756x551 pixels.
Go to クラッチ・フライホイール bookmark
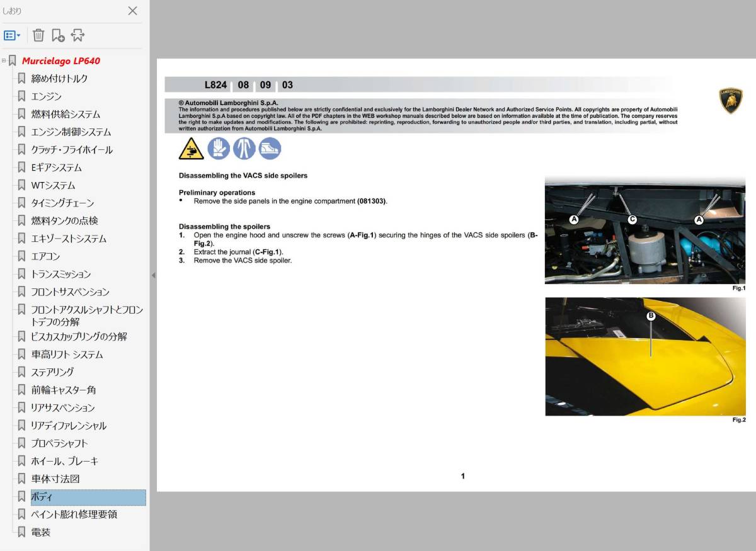click(72, 150)
